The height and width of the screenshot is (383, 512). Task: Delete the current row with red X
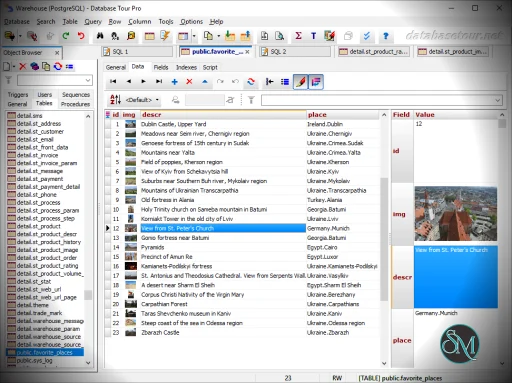(x=189, y=81)
